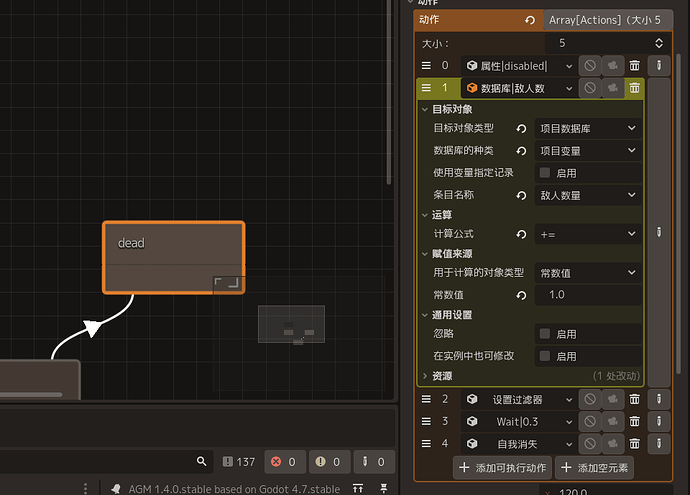Toggle the editor messages filter with pencil icon

pyautogui.click(x=374, y=462)
